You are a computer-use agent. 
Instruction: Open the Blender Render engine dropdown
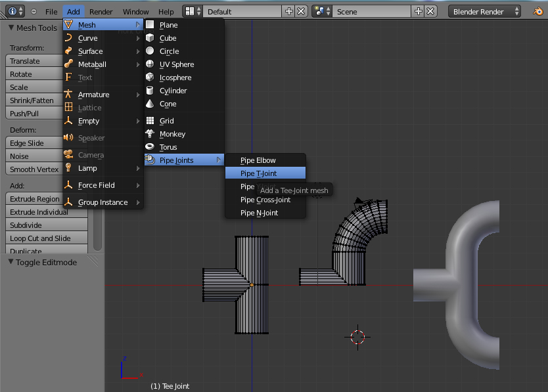(484, 12)
